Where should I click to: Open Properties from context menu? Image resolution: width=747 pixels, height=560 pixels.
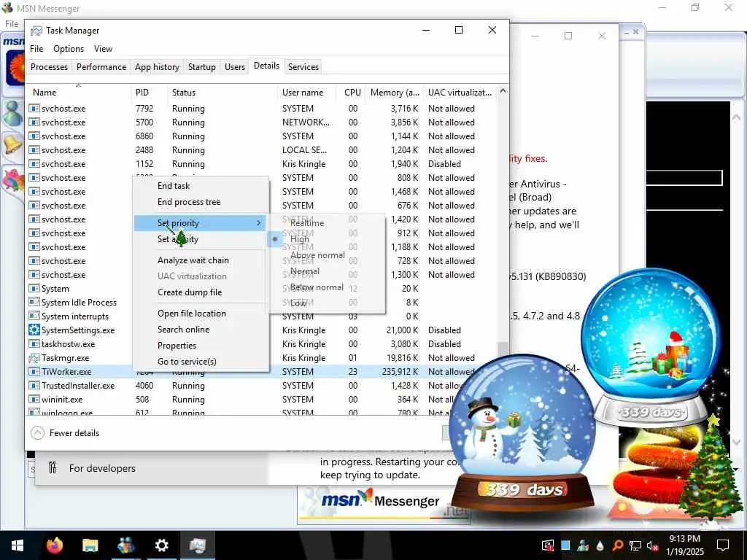[x=201, y=346]
